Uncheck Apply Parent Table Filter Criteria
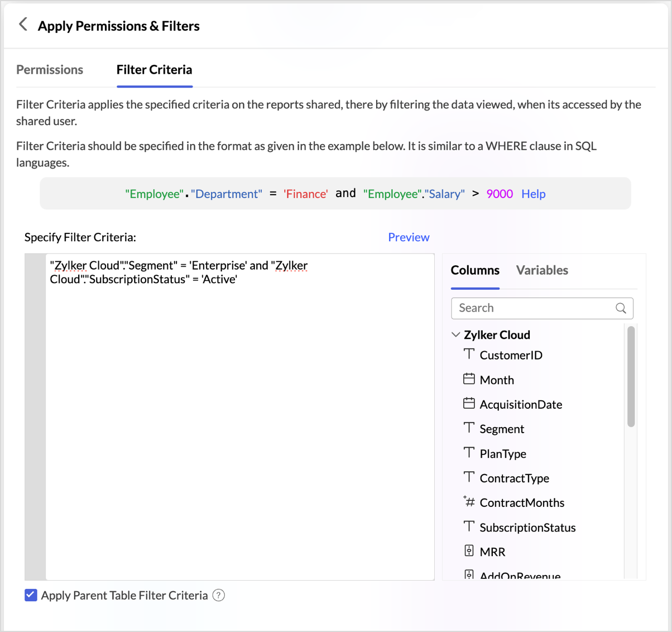 click(x=31, y=595)
